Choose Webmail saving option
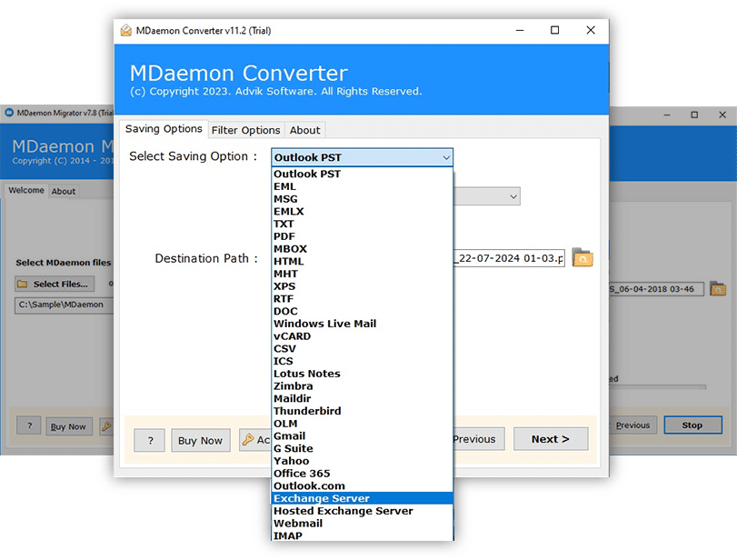Viewport: 737px width, 560px height. (362, 524)
